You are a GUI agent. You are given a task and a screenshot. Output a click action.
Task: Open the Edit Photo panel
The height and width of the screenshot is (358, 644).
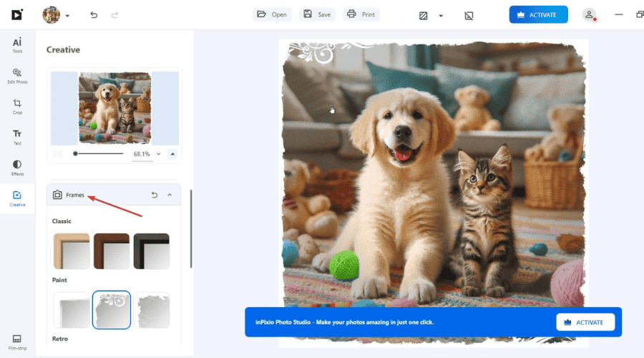pyautogui.click(x=17, y=76)
